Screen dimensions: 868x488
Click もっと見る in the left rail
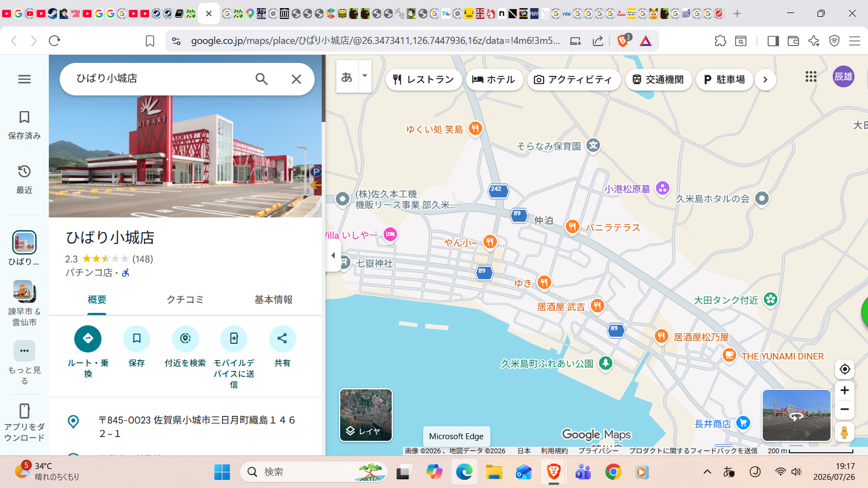[24, 363]
